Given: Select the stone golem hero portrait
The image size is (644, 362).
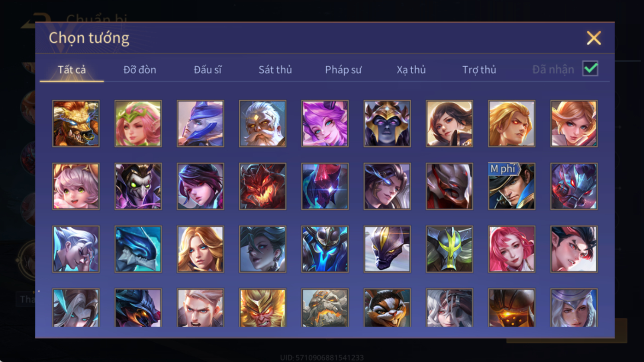Looking at the screenshot, I should point(325,308).
